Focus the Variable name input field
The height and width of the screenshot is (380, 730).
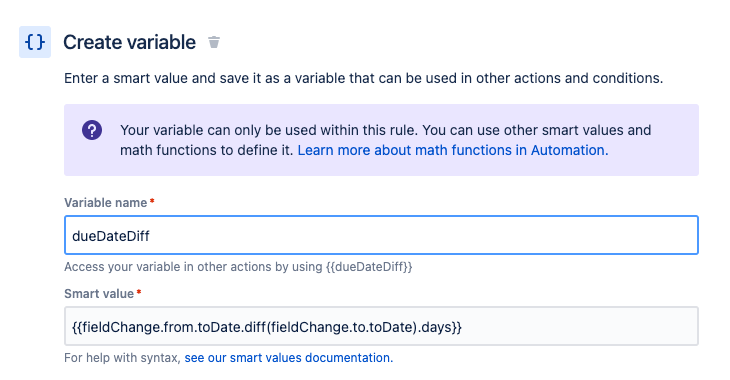tap(381, 235)
